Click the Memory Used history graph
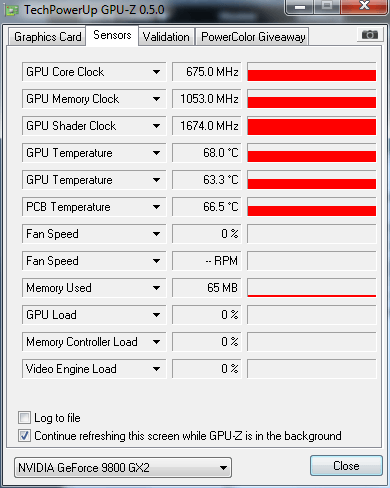The image size is (390, 488). (x=312, y=288)
